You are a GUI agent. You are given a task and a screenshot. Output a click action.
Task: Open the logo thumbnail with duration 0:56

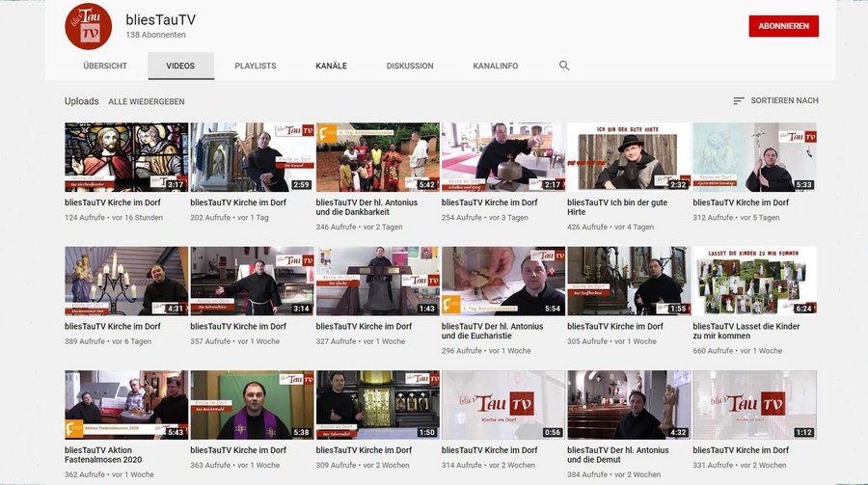tap(503, 405)
